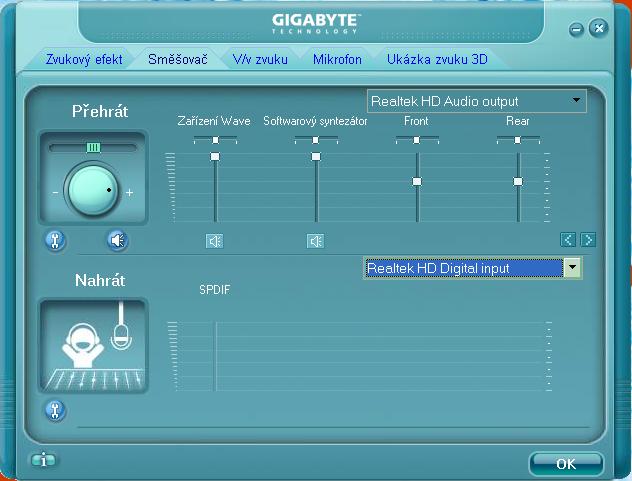The height and width of the screenshot is (481, 632).
Task: Minimize the audio manager window
Action: (x=576, y=29)
